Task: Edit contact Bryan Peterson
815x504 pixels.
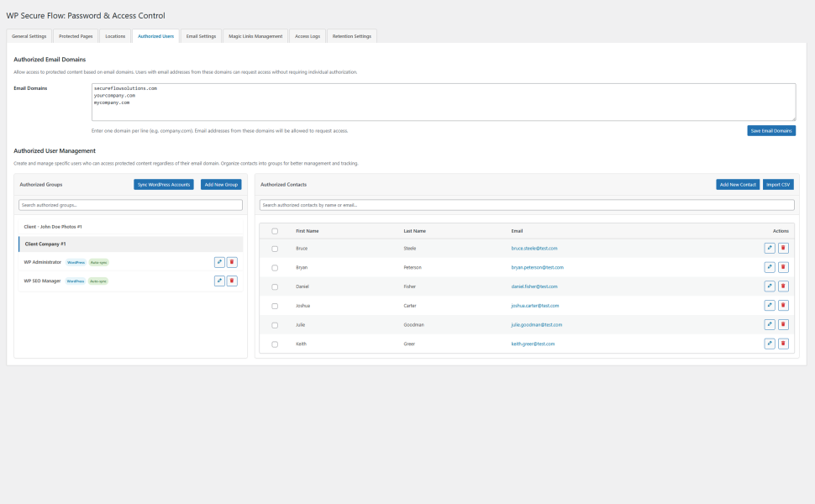Action: click(770, 267)
